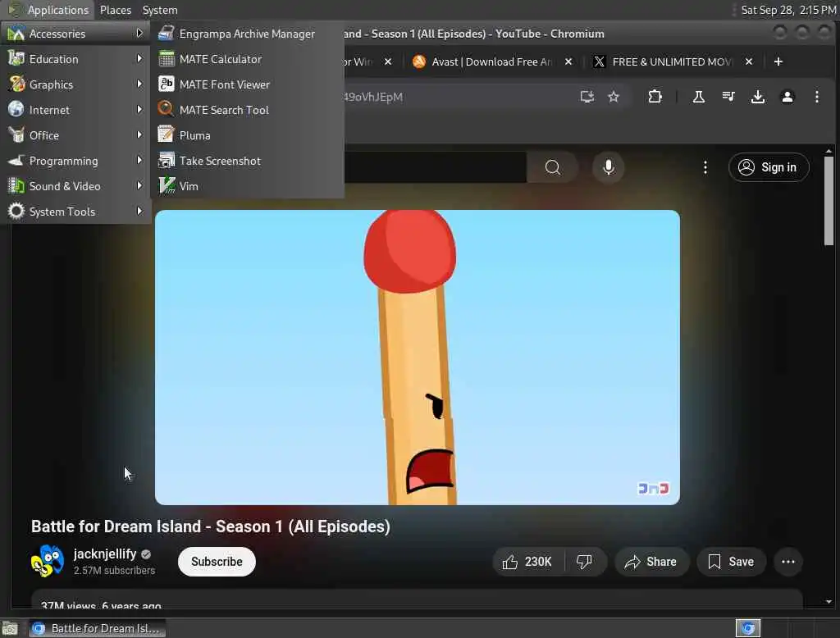The height and width of the screenshot is (638, 840).
Task: Open Chrome Labs flask icon
Action: coord(699,97)
